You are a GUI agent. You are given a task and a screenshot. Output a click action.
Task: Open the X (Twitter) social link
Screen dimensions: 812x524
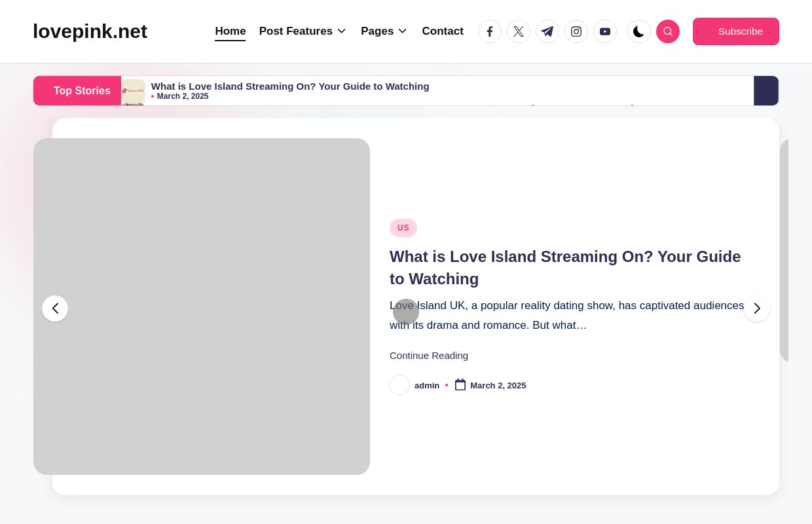click(x=519, y=31)
